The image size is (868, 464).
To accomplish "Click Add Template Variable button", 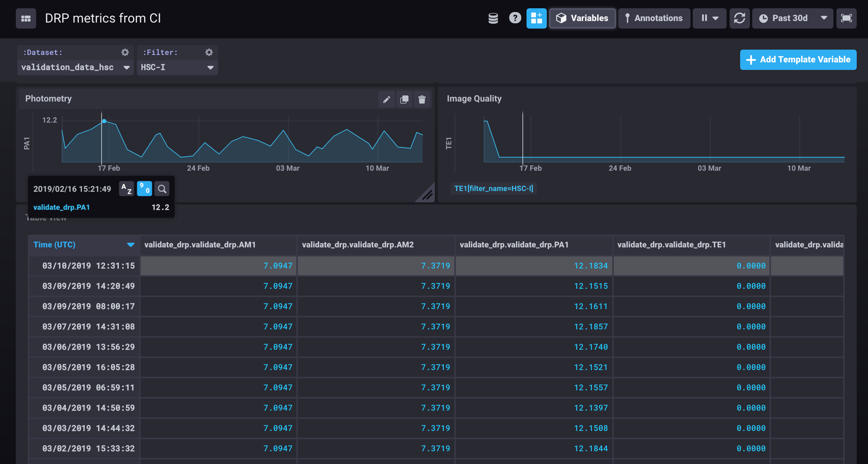I will [x=798, y=59].
